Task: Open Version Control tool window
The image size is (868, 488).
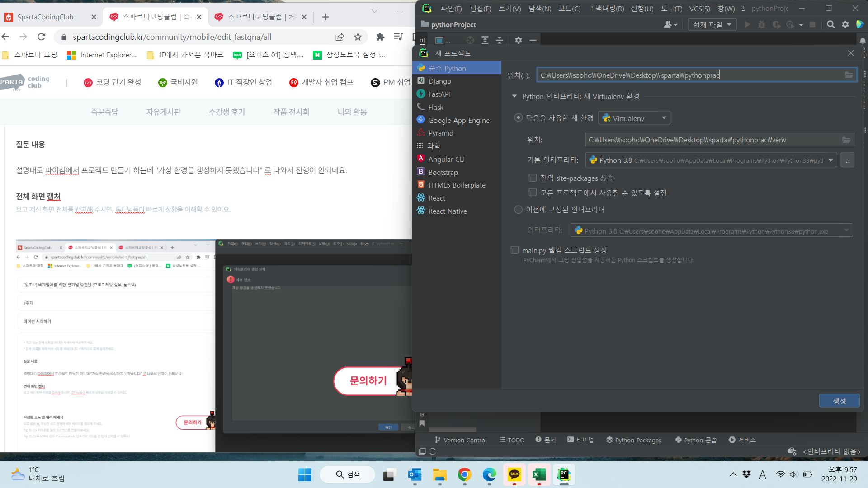Action: click(461, 440)
